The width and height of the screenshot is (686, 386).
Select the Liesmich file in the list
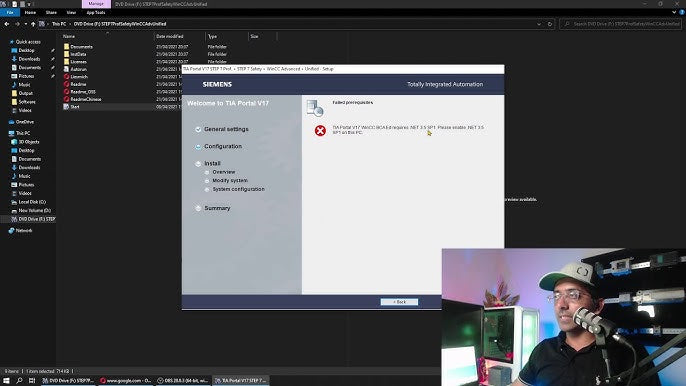coord(79,77)
